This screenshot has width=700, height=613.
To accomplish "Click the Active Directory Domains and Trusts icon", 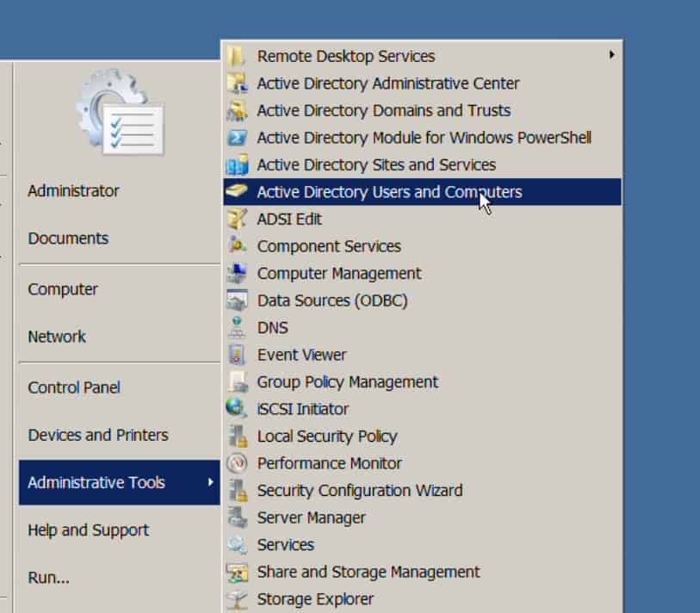I will click(x=237, y=111).
